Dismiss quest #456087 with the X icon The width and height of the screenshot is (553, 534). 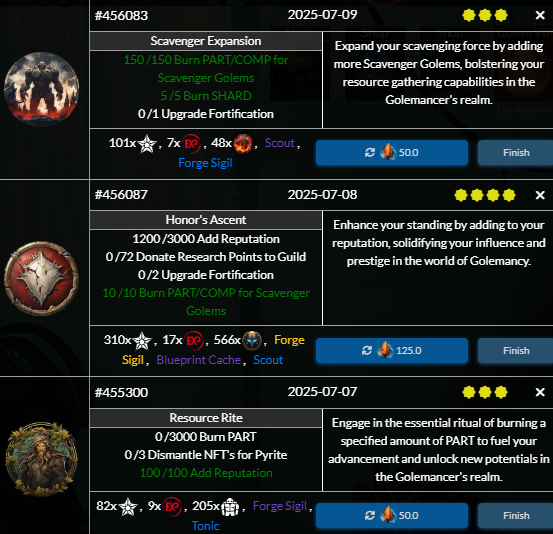point(540,195)
